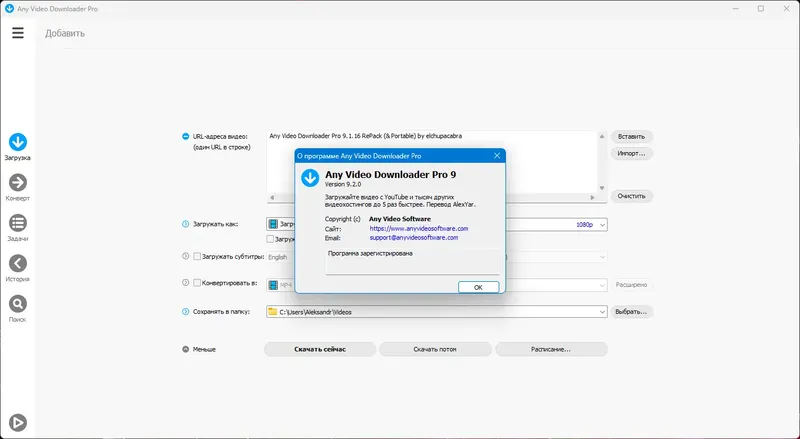Show the История history section
Image resolution: width=800 pixels, height=439 pixels.
click(x=18, y=268)
